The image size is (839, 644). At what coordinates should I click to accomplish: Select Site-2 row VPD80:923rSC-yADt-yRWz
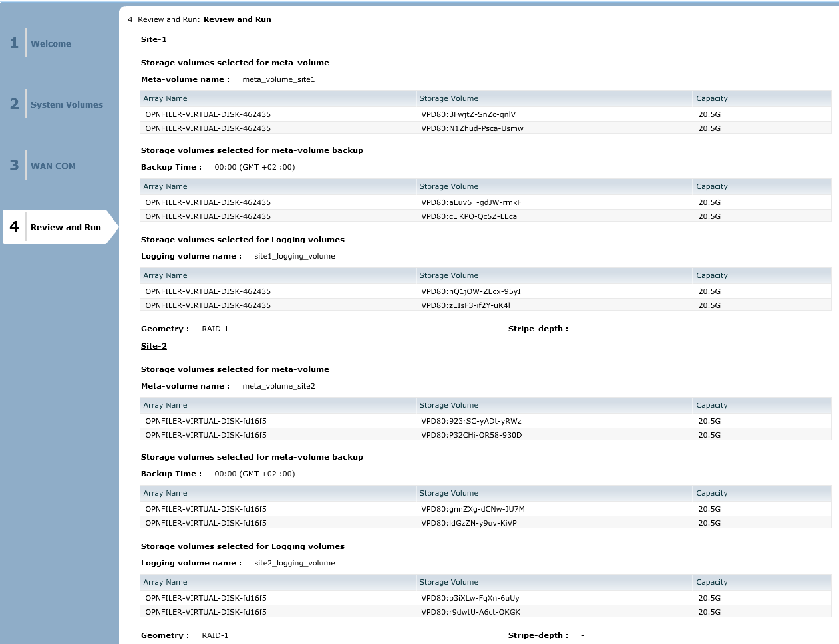click(471, 421)
